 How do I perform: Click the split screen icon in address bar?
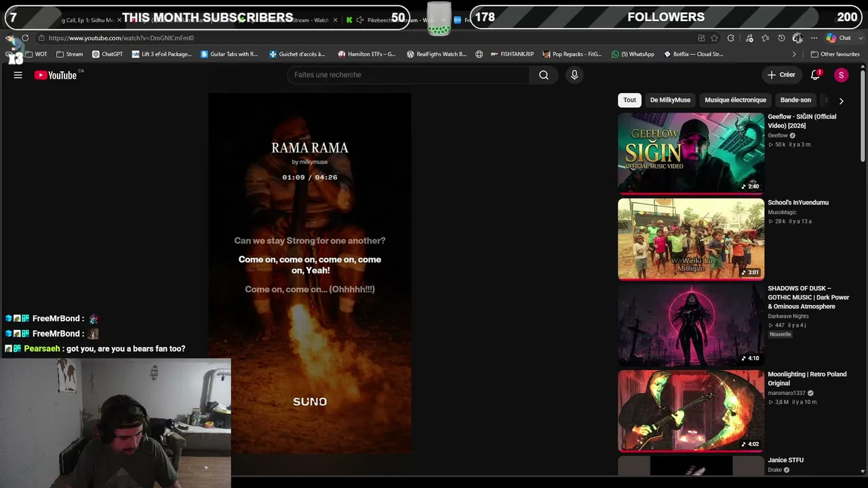pyautogui.click(x=701, y=38)
